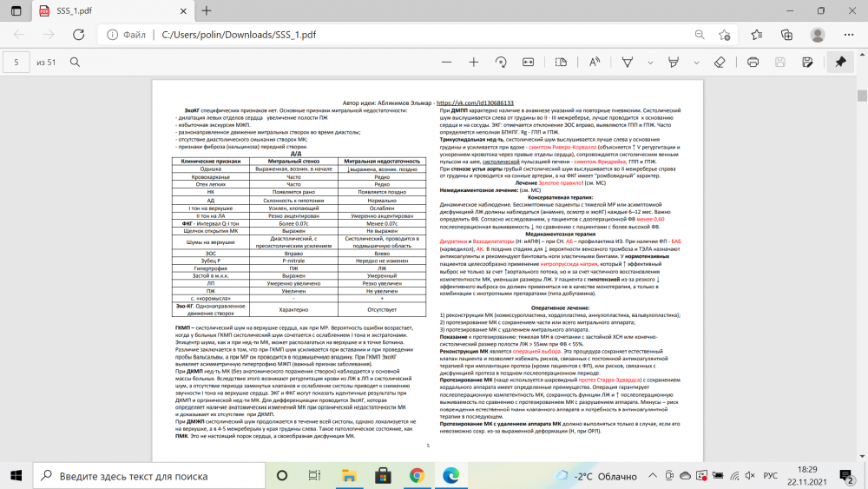Select the Erase tool
868x489 pixels.
click(x=719, y=63)
